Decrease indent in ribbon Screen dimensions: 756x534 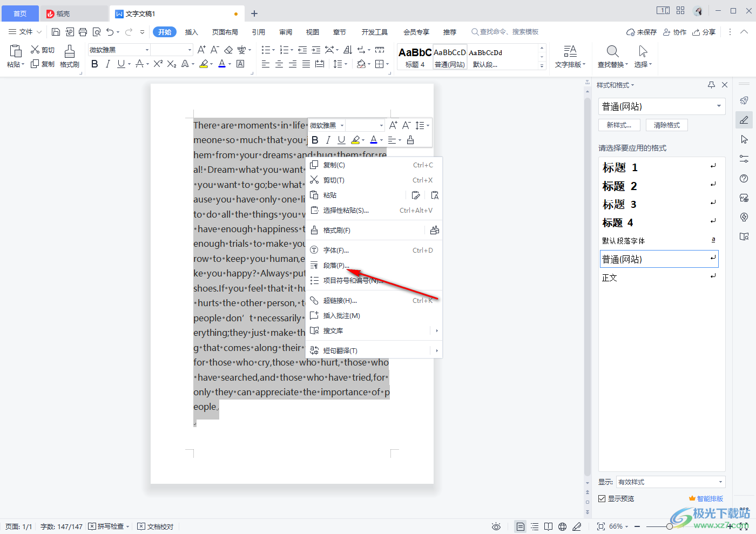[302, 50]
